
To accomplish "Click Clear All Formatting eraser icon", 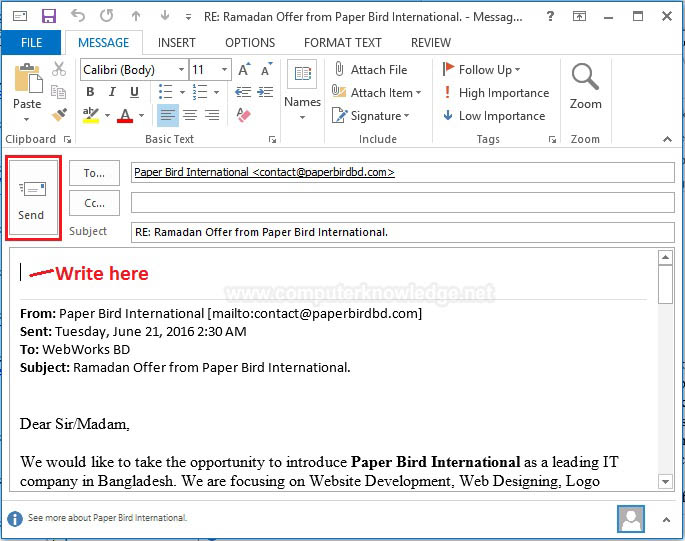I will tap(243, 115).
